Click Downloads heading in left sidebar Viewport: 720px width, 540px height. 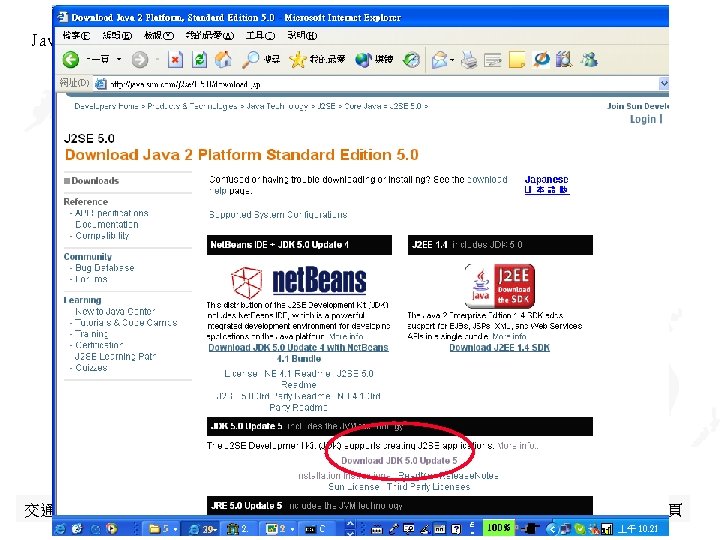coord(95,180)
